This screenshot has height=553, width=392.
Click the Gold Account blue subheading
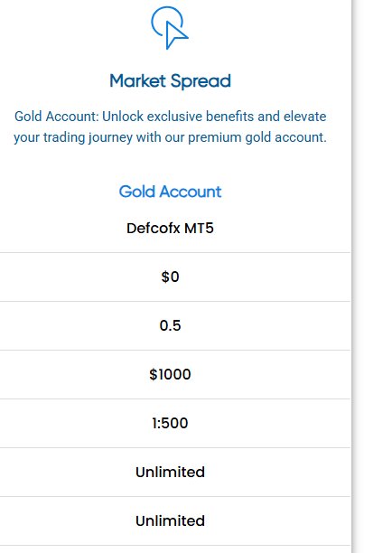171,192
